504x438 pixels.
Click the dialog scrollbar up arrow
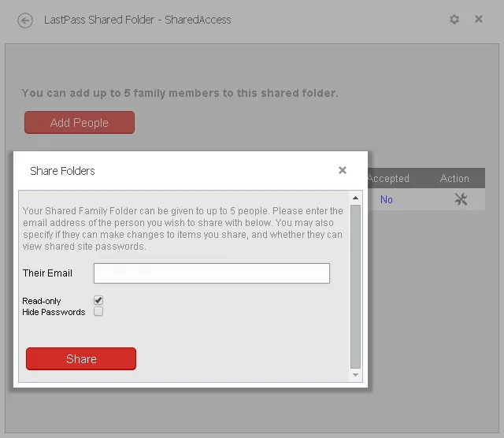click(x=355, y=198)
